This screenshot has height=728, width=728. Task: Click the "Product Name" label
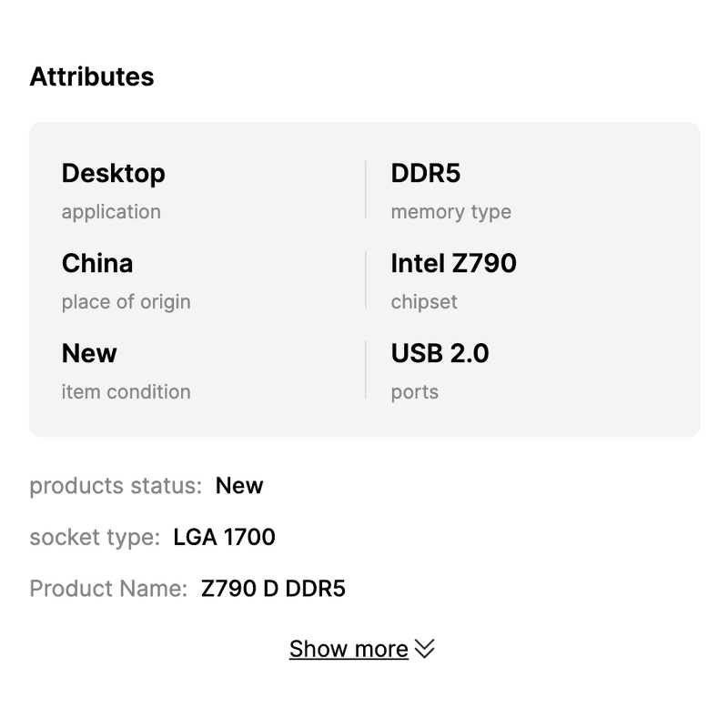[108, 589]
